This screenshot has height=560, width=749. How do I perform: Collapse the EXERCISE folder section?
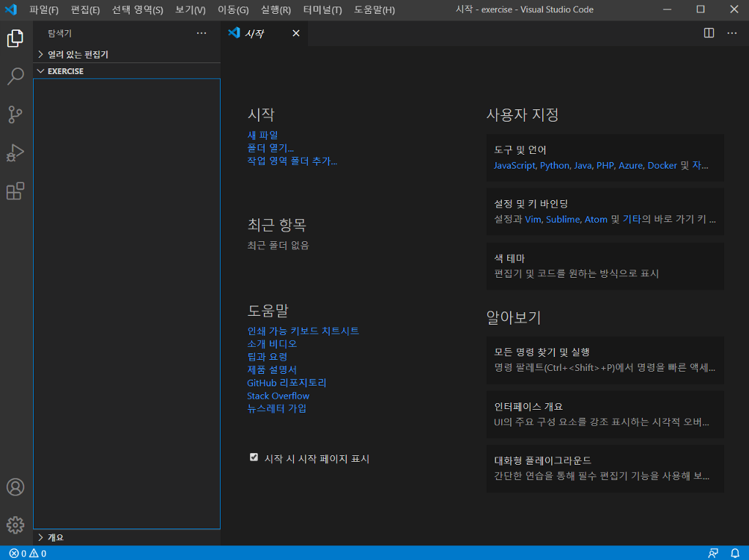(x=127, y=70)
